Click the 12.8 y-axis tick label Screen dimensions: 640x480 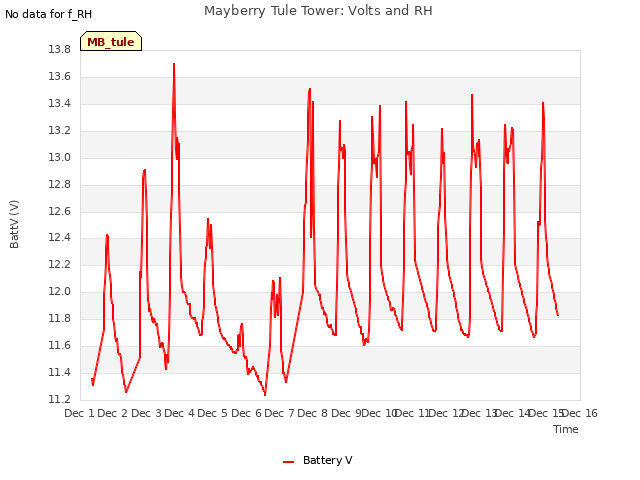[59, 184]
